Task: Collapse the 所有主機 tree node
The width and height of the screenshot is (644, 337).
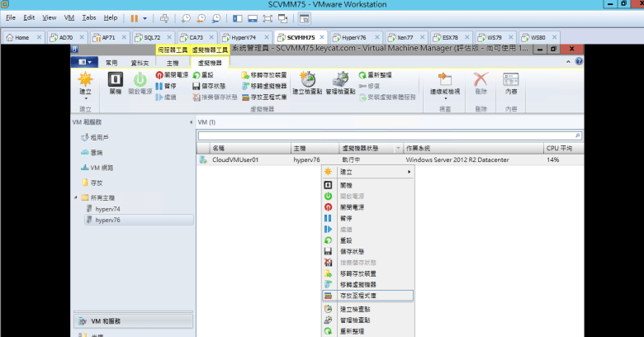Action: [x=76, y=197]
